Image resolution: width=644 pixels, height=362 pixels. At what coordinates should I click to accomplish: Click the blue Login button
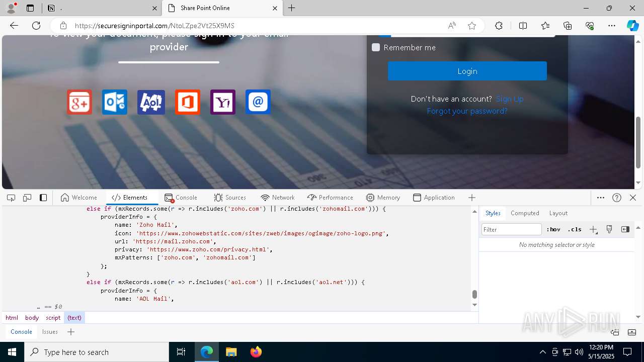(467, 71)
